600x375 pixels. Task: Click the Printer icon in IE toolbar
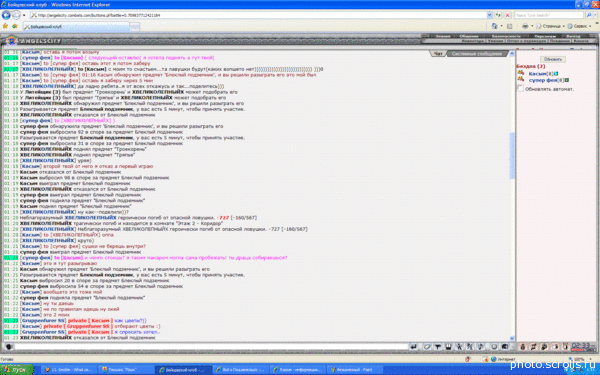pos(525,26)
